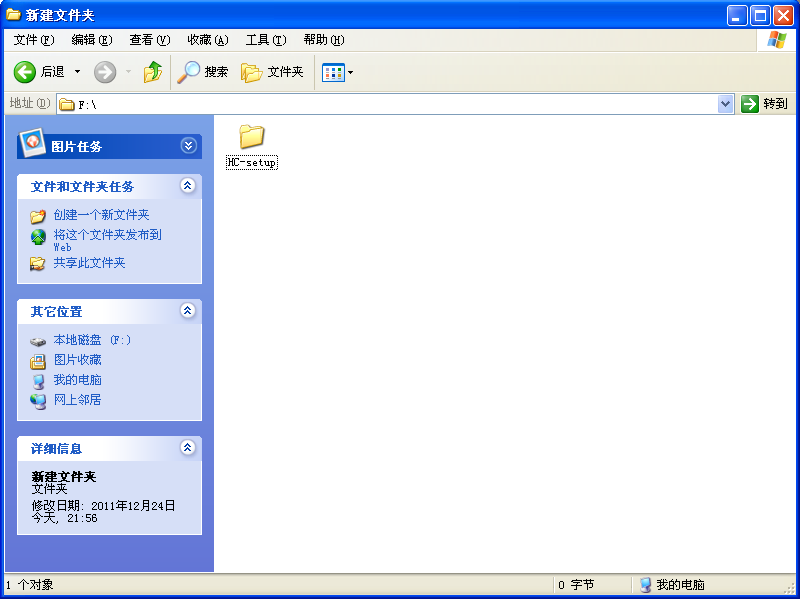
Task: Click the Views icon in the toolbar
Action: coord(332,72)
